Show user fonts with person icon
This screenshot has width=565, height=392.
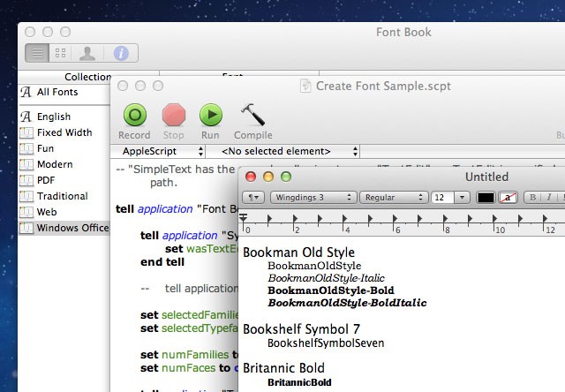tap(87, 53)
